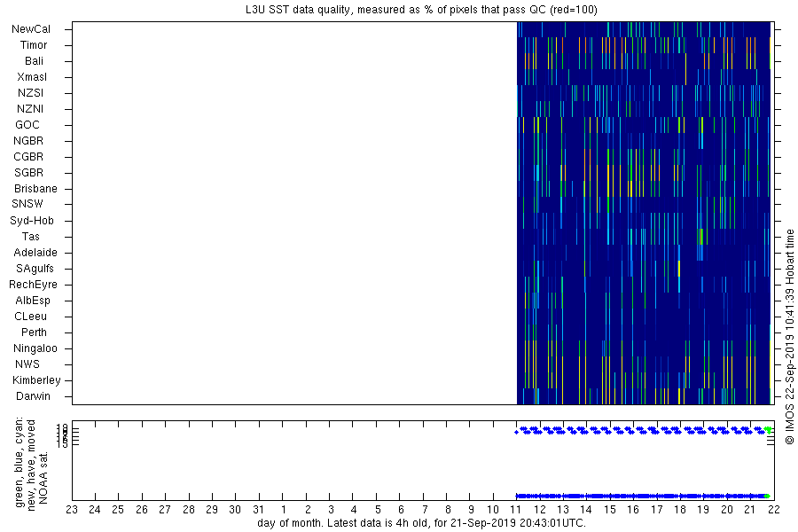Click the Adelaide row label

tap(35, 253)
